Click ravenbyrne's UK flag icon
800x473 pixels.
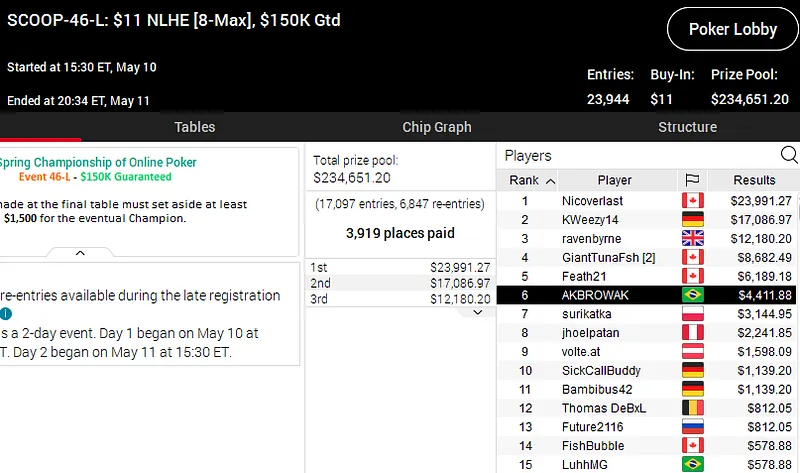tap(691, 239)
